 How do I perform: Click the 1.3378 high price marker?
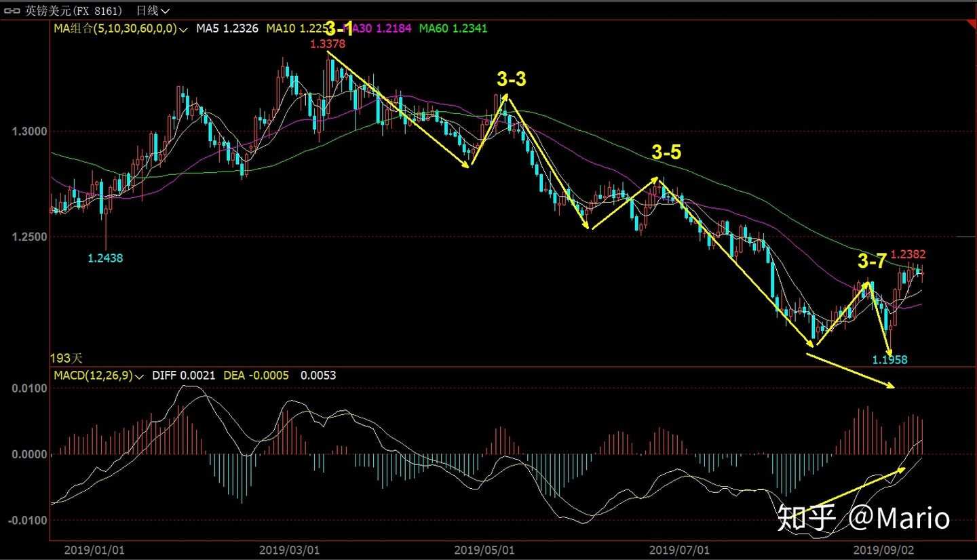(x=328, y=44)
